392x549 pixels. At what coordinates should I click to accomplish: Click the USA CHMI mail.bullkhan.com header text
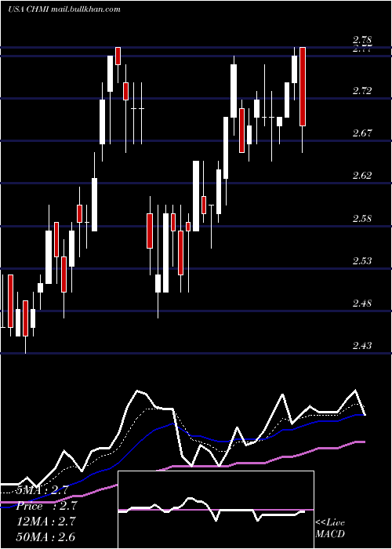point(64,9)
